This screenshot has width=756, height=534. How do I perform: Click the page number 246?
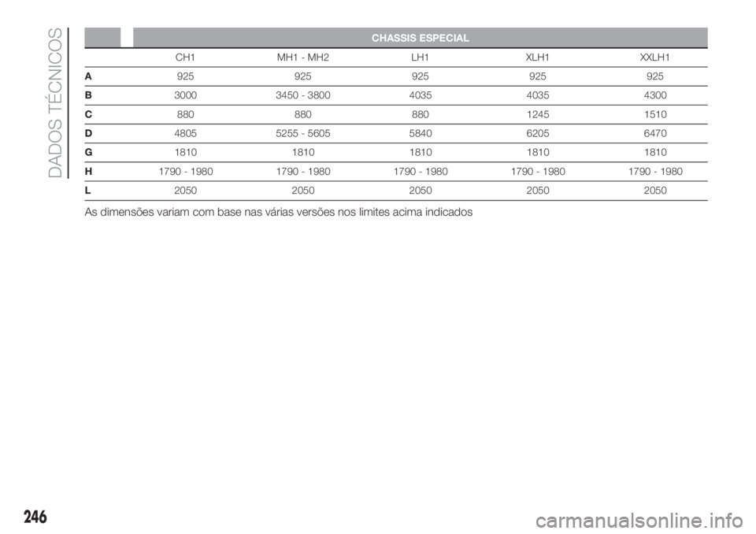pyautogui.click(x=35, y=517)
